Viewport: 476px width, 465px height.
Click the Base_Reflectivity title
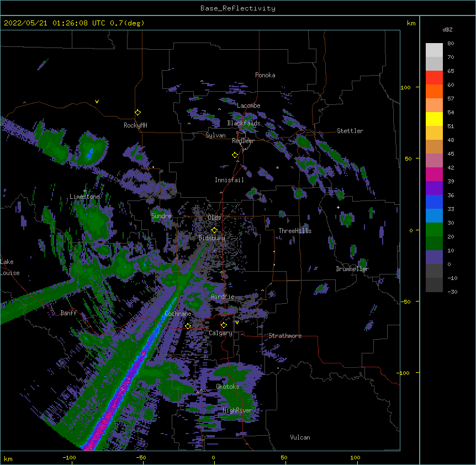238,8
